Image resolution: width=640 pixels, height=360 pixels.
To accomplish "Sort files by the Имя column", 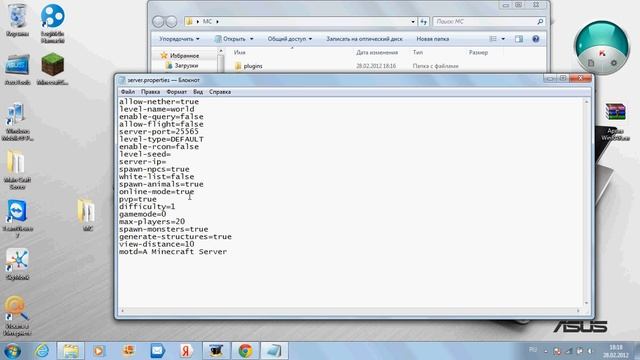I will (240, 53).
